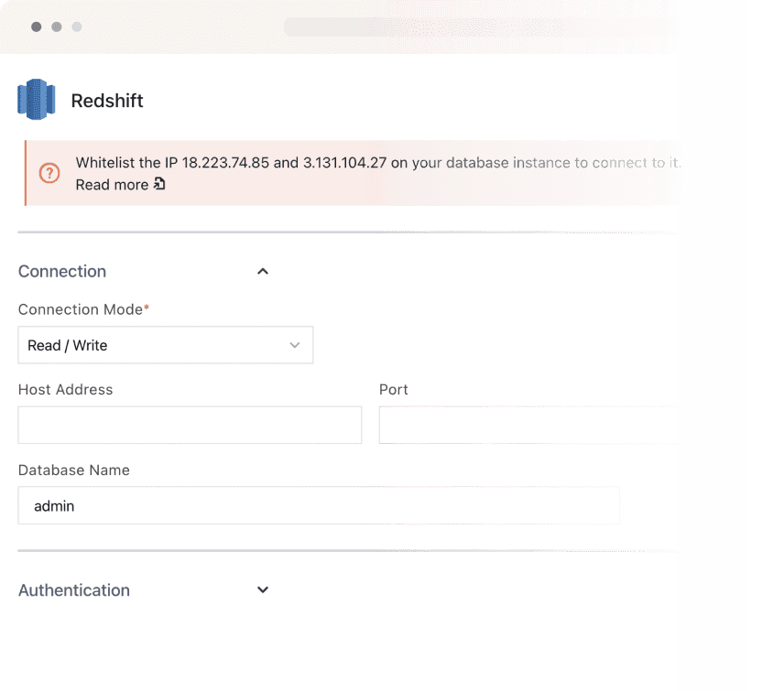Click the third, lightest window control dot
Image resolution: width=784 pixels, height=691 pixels.
pyautogui.click(x=77, y=27)
